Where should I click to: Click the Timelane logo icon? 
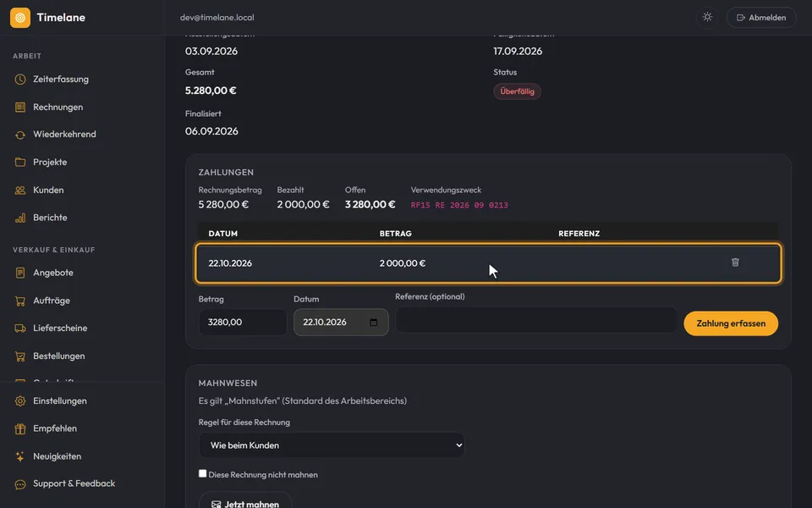[x=20, y=18]
